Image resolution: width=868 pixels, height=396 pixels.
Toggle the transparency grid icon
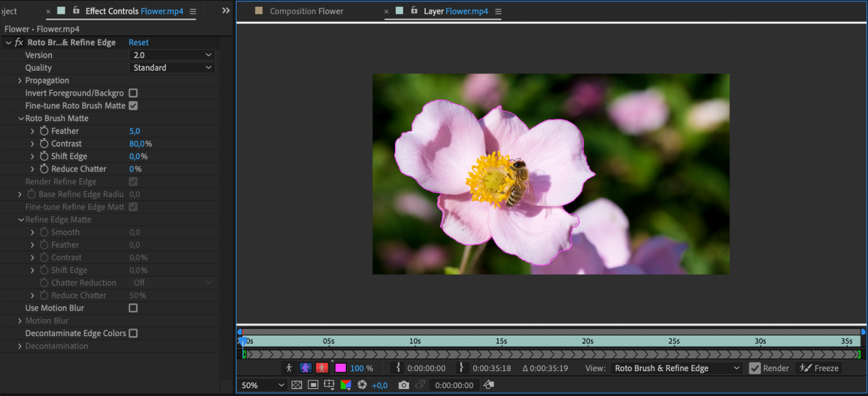coord(297,385)
